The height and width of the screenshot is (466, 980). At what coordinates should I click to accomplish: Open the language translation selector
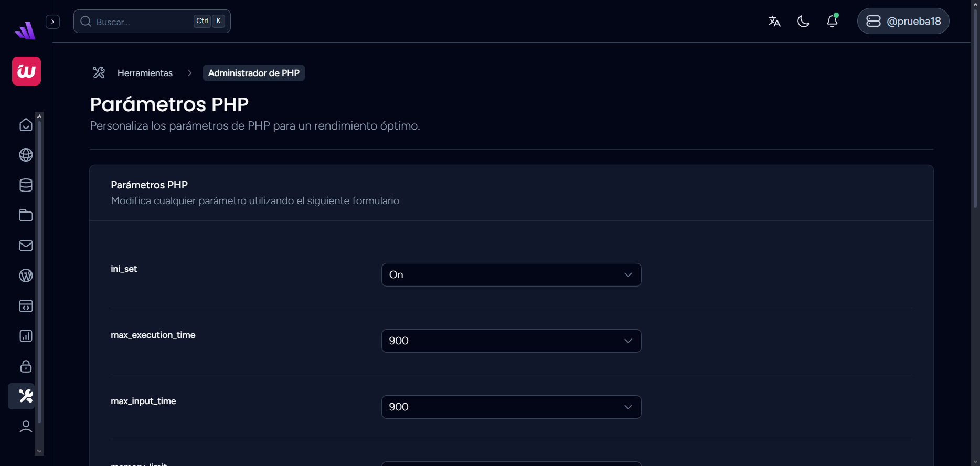click(x=774, y=21)
